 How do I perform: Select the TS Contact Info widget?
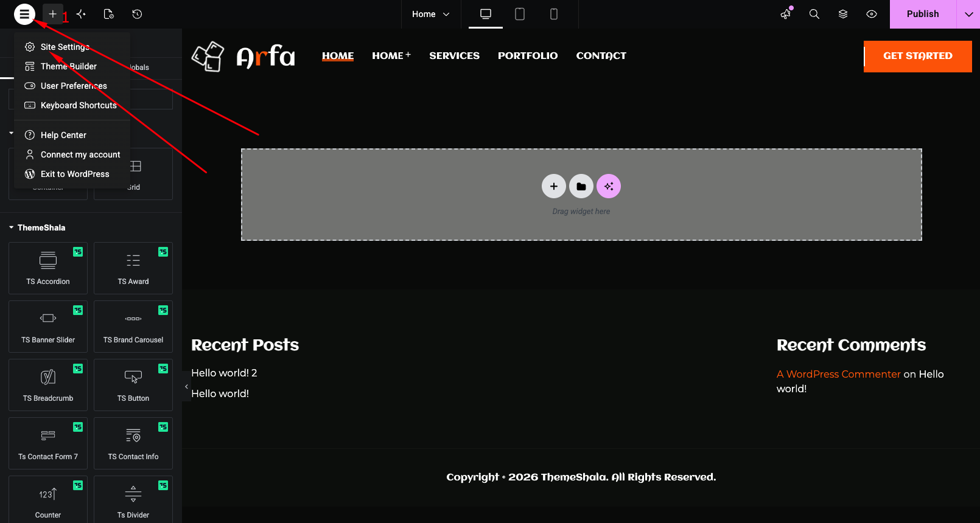pyautogui.click(x=133, y=443)
